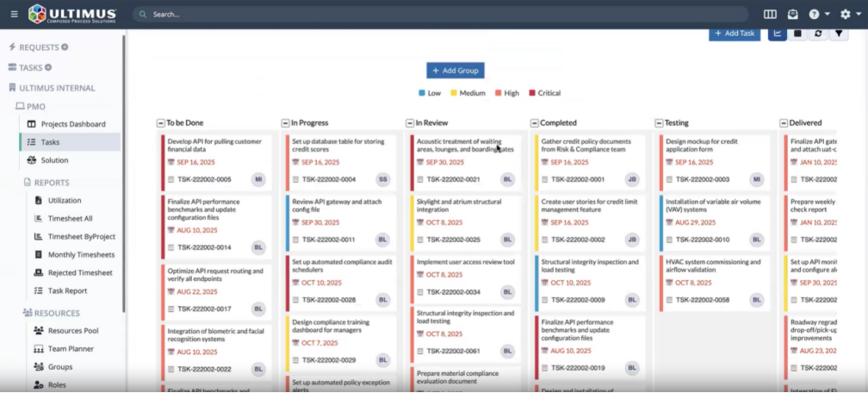Click MI avatar on TSK-222002-0003
Viewport: 868px width, 393px height.
click(757, 179)
